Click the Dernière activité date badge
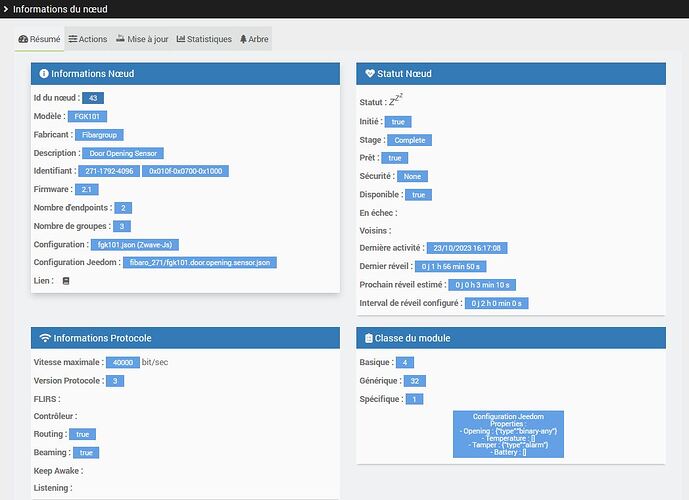This screenshot has height=500, width=689. tap(467, 248)
